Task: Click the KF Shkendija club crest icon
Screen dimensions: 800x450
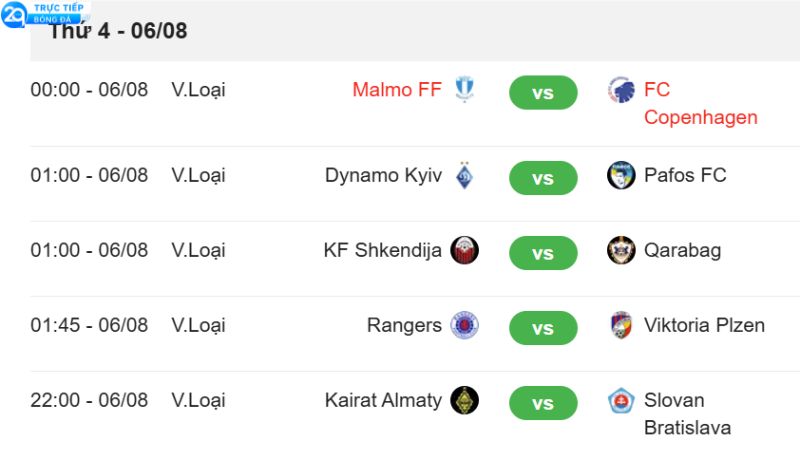Action: [x=464, y=250]
